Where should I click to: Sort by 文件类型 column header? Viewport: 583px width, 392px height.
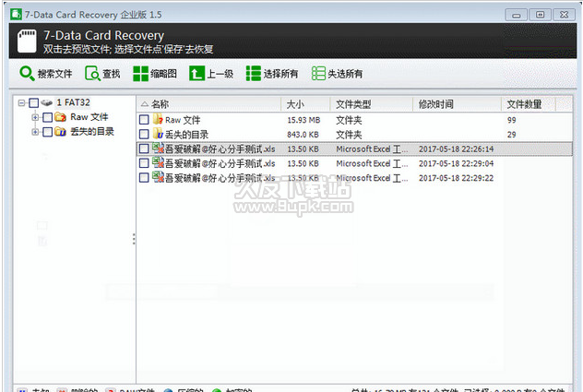tap(372, 104)
